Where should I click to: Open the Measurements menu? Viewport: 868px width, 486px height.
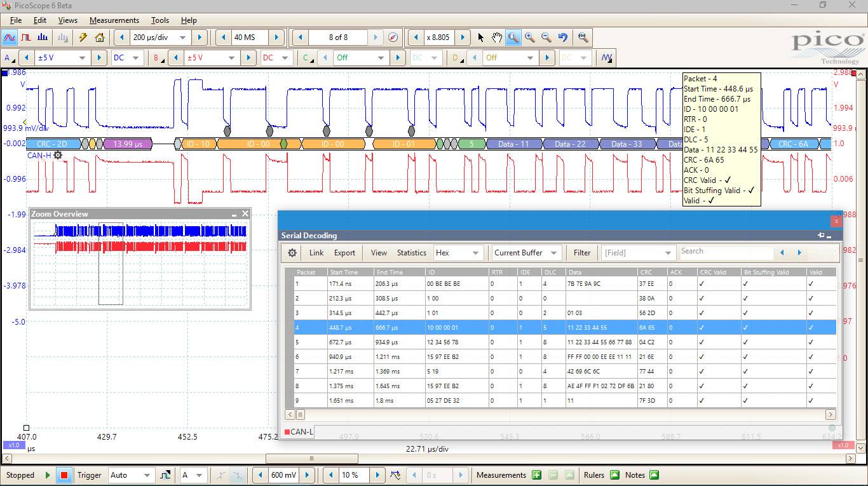tap(114, 20)
